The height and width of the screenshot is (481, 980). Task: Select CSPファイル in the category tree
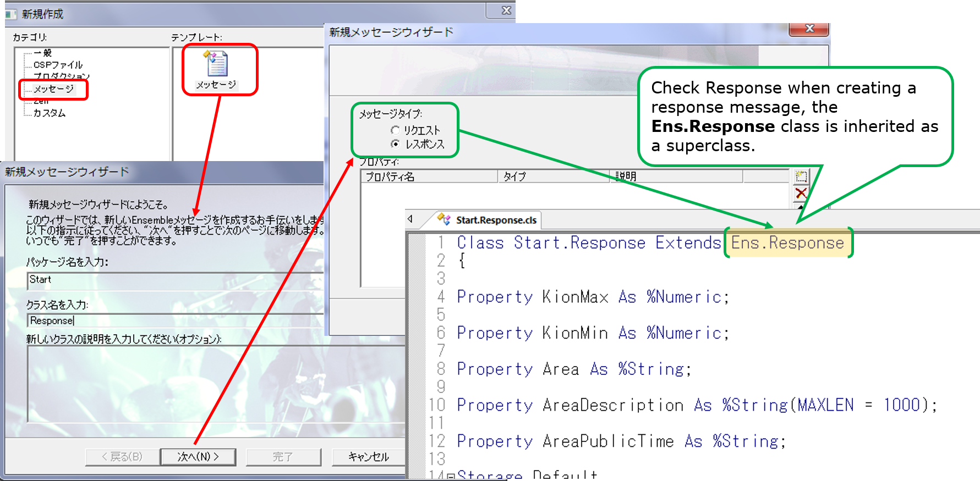click(x=58, y=65)
